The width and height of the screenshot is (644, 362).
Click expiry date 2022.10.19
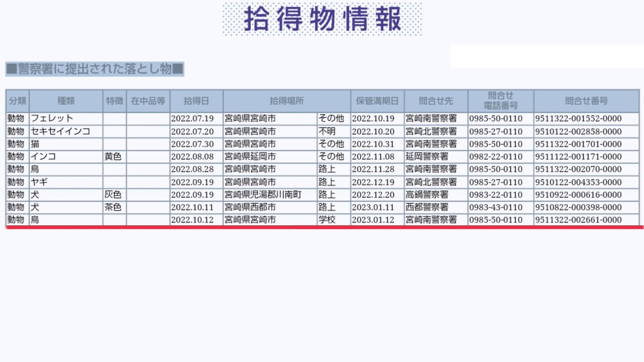coord(377,119)
